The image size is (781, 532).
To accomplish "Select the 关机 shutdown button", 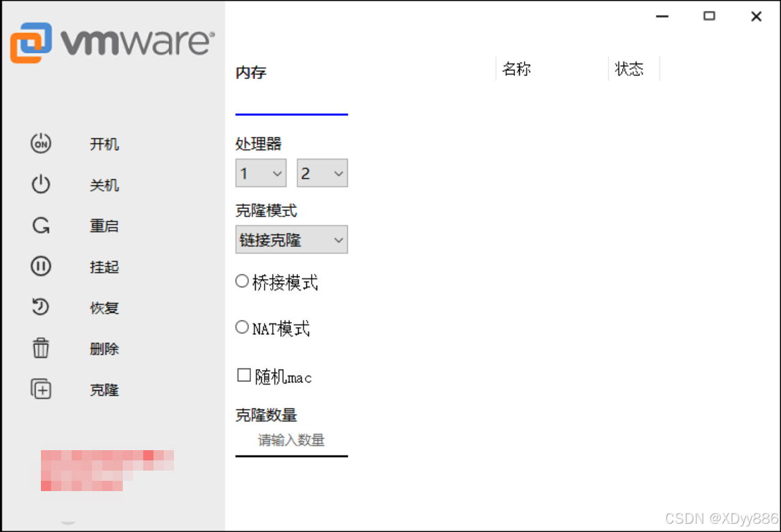I will pos(104,185).
